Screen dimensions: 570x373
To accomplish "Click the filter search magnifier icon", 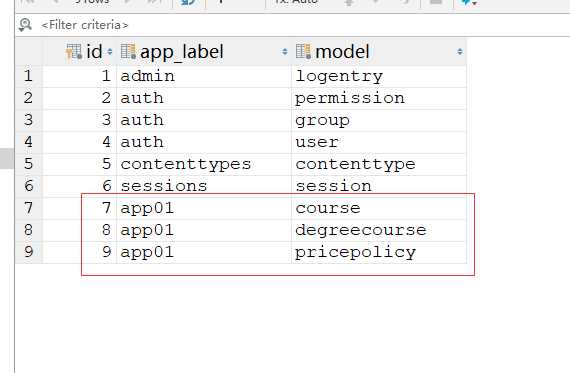I will point(25,25).
